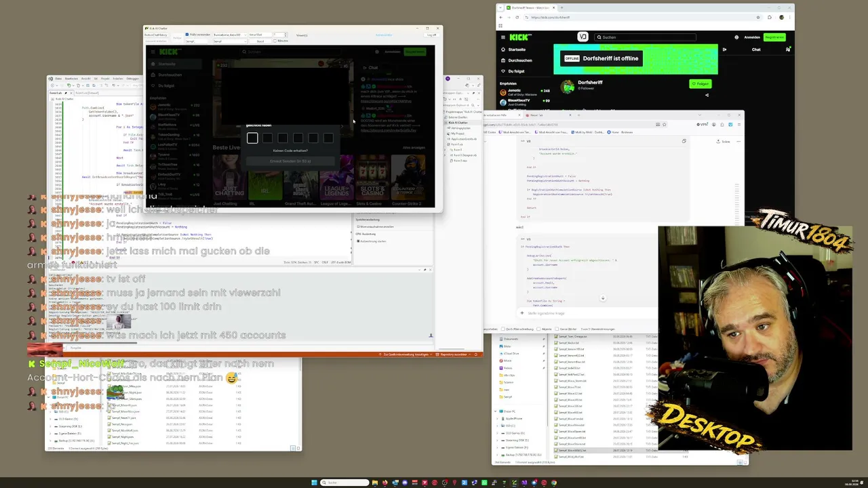This screenshot has height=488, width=868.
Task: Click the KICK logo in Chrome
Action: tap(519, 37)
